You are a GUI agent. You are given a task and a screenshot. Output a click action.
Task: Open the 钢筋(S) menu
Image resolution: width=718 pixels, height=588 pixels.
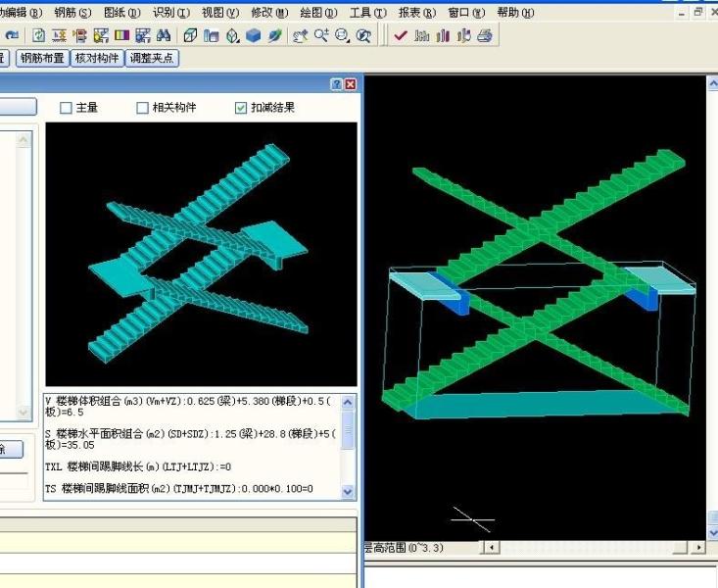coord(72,13)
